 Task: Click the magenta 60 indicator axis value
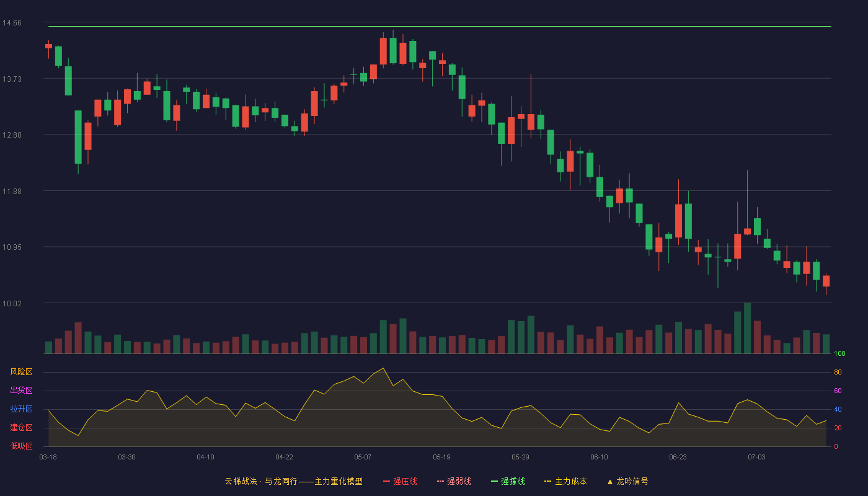[x=838, y=391]
